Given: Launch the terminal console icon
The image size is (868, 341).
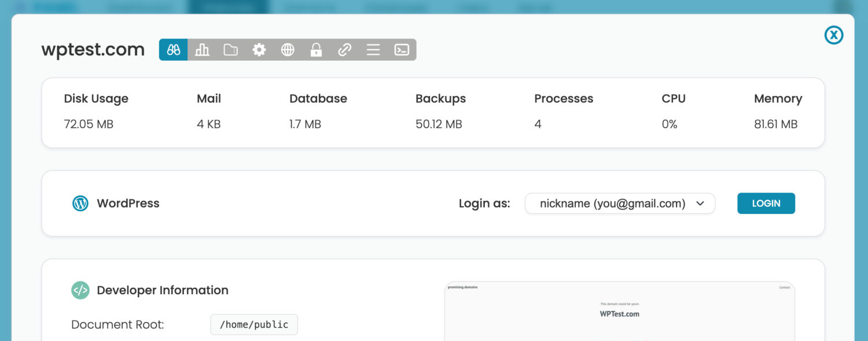Looking at the screenshot, I should 402,50.
